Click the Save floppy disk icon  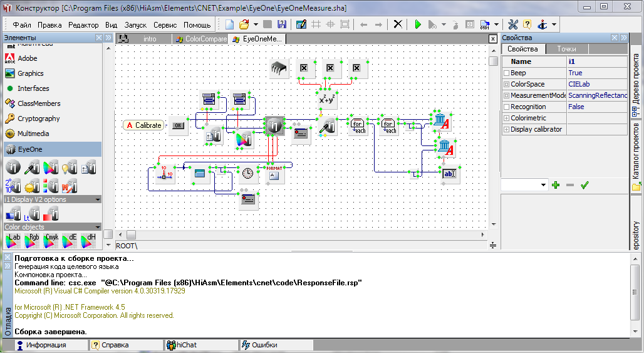(281, 25)
